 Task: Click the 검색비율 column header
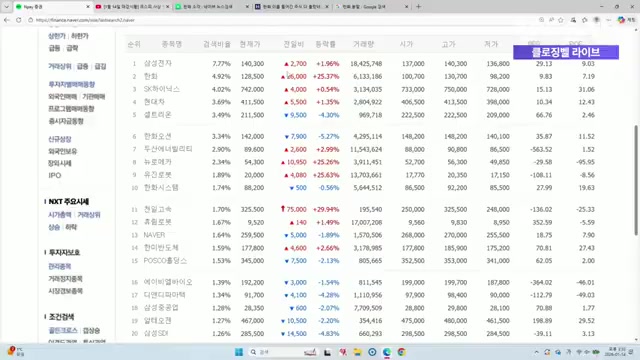click(217, 44)
